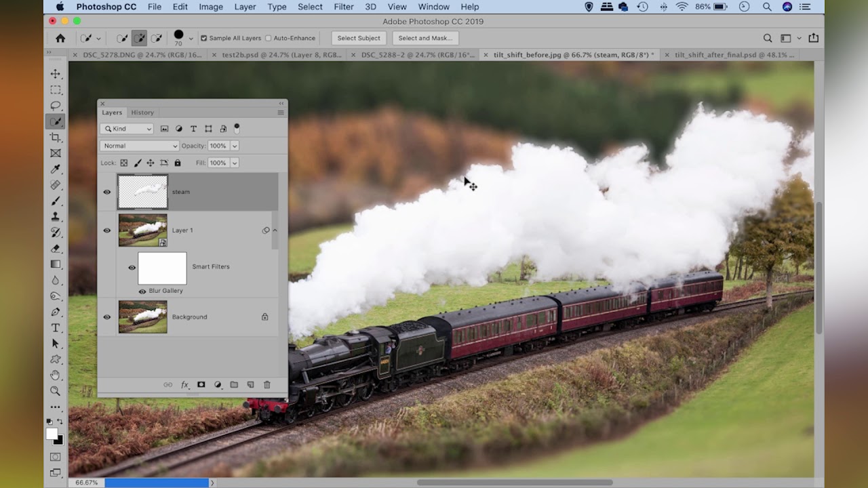The image size is (868, 488).
Task: Open brush picker dropdown arrow
Action: pos(191,39)
